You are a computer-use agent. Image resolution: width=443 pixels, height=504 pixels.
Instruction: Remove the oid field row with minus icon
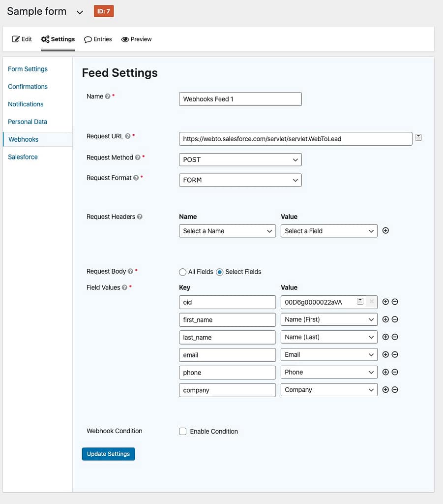click(395, 302)
